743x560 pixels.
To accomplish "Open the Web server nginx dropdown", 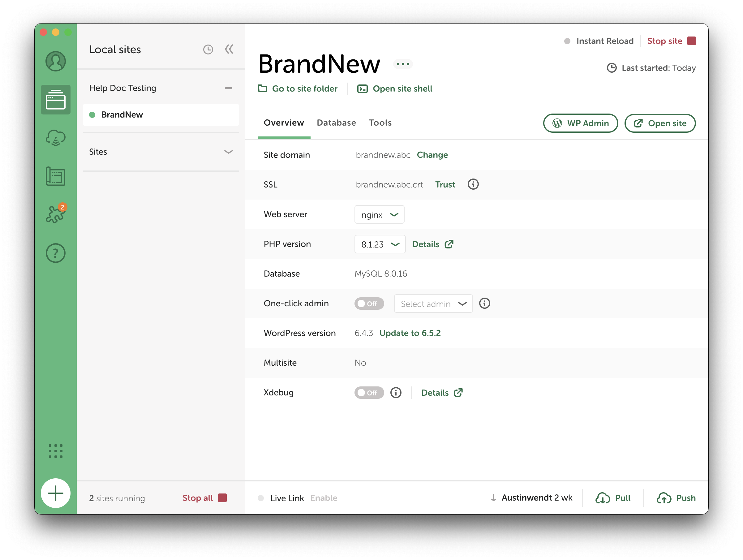I will pos(379,215).
